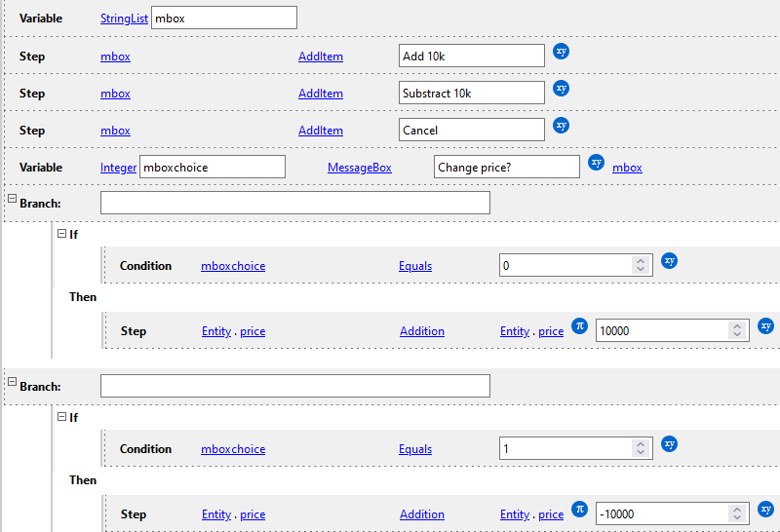
Task: Collapse the If section of first branch
Action: click(x=61, y=234)
